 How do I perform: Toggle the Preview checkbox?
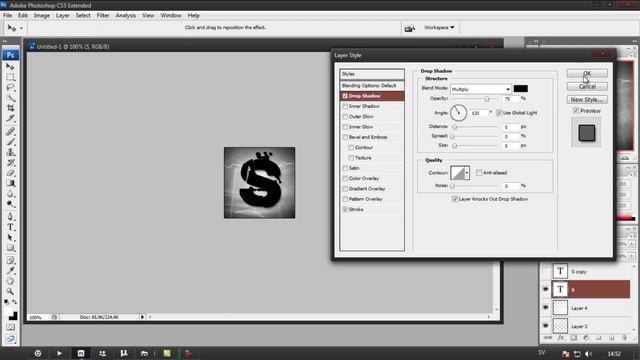576,111
